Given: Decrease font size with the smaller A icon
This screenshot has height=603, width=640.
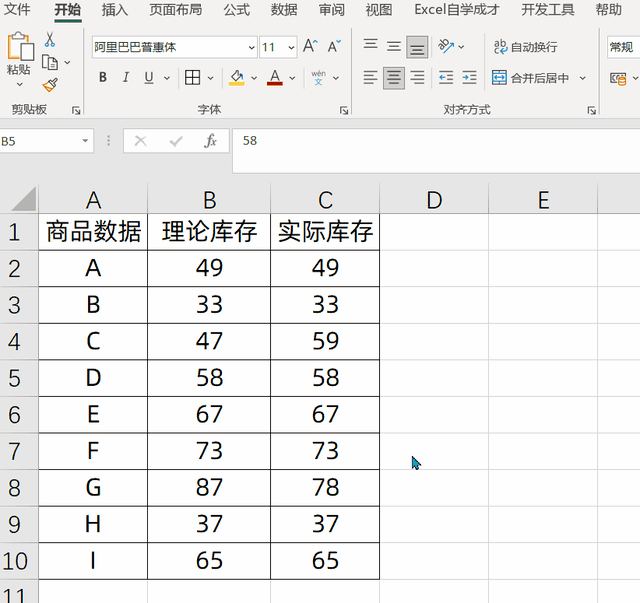Looking at the screenshot, I should point(334,46).
